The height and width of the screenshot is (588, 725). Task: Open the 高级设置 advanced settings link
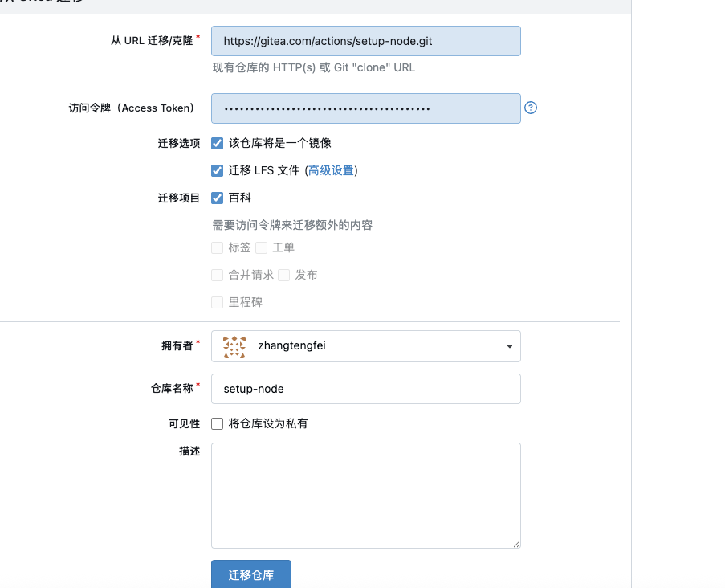click(331, 170)
